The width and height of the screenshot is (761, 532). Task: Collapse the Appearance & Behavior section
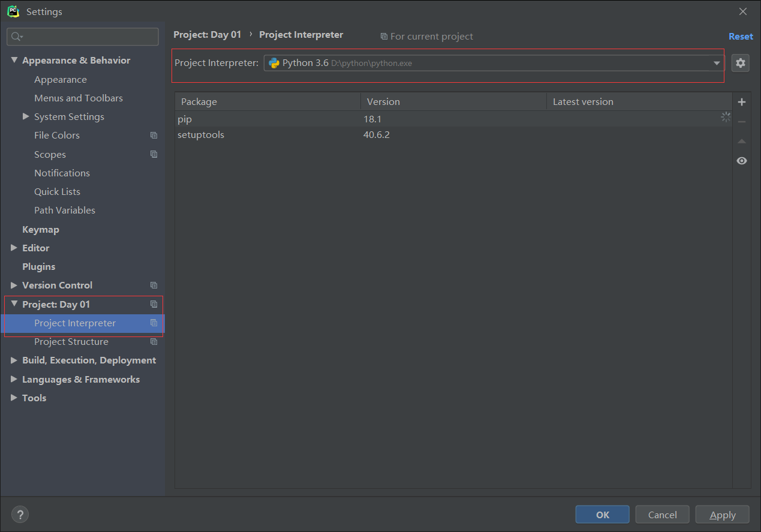[x=14, y=60]
